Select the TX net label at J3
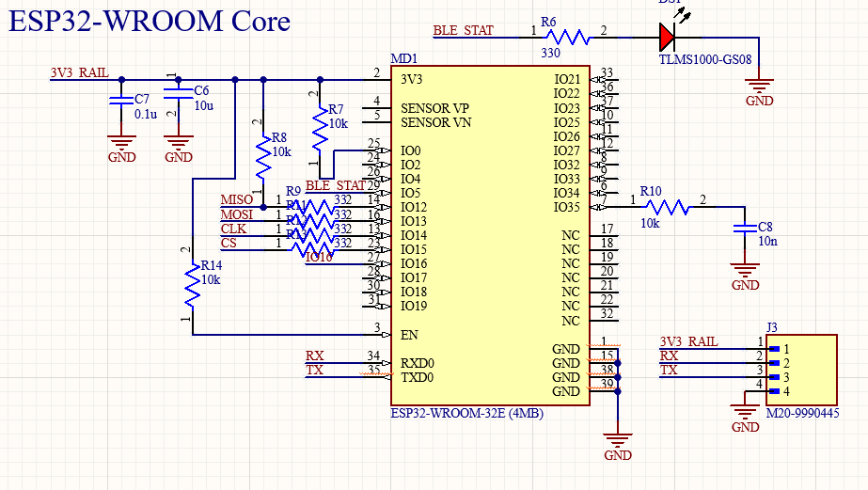Screen dimensions: 868x490 [x=669, y=370]
